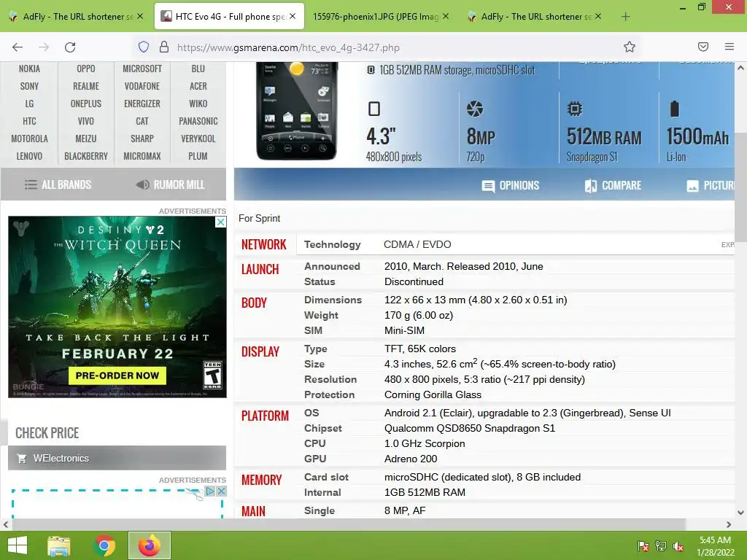Switch to the 155976-phoenix1.JPG tab
747x560 pixels.
[x=380, y=17]
